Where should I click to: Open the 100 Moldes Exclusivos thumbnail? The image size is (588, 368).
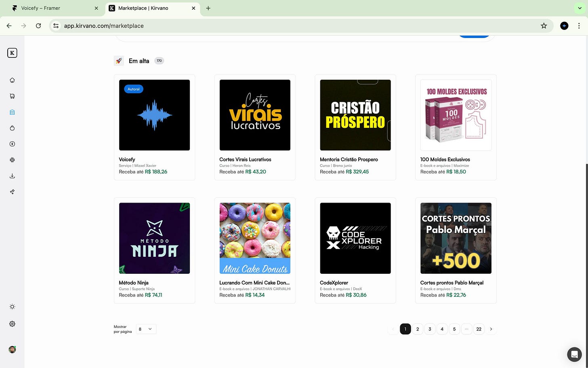click(x=456, y=115)
